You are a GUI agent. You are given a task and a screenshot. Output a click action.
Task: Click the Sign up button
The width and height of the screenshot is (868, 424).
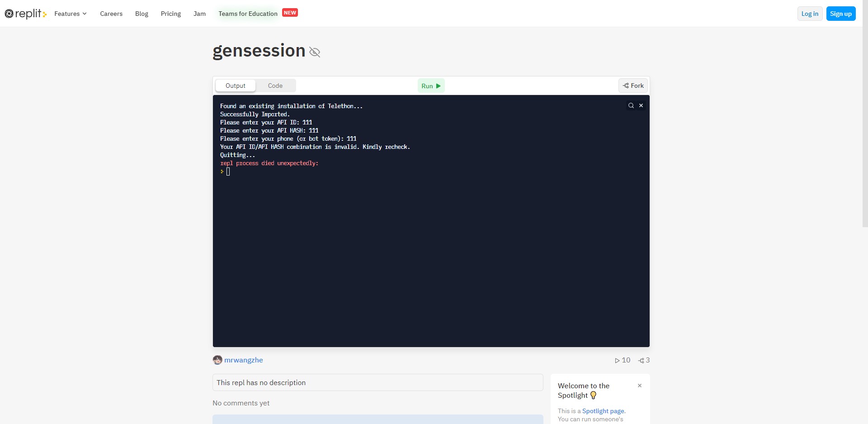pyautogui.click(x=840, y=14)
